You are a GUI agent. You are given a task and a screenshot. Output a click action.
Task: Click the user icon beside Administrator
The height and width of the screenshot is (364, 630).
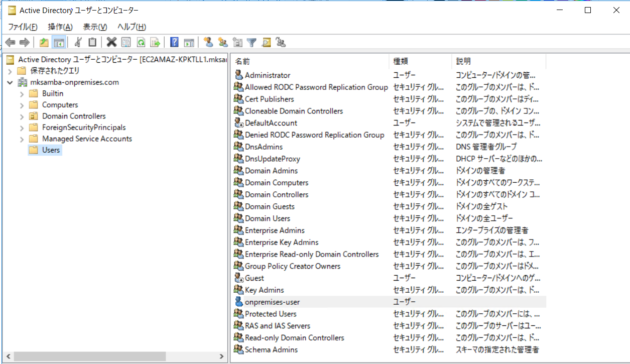[239, 75]
